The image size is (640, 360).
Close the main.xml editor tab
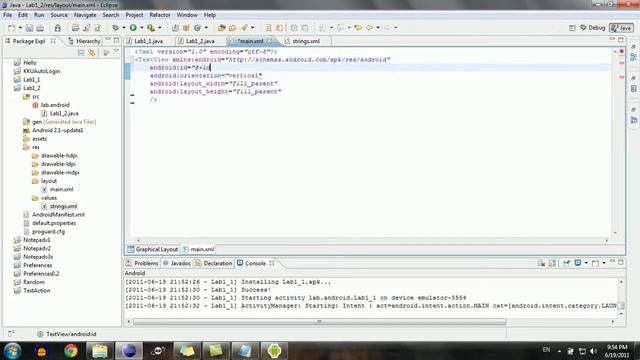click(269, 41)
